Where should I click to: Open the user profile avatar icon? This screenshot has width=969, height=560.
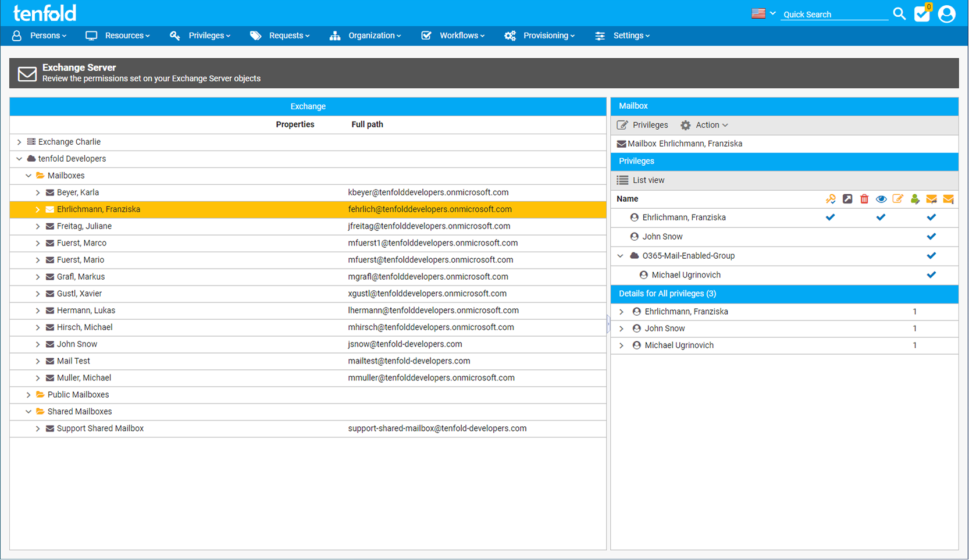click(947, 13)
